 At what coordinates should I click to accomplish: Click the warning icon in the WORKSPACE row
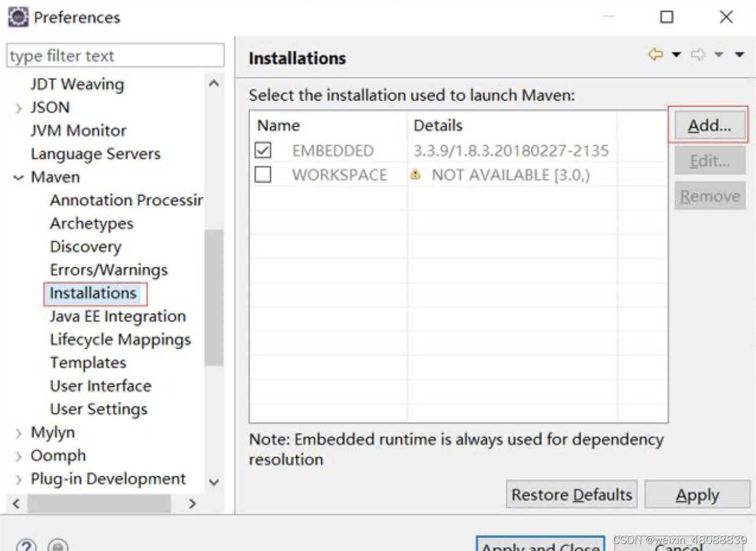(416, 174)
